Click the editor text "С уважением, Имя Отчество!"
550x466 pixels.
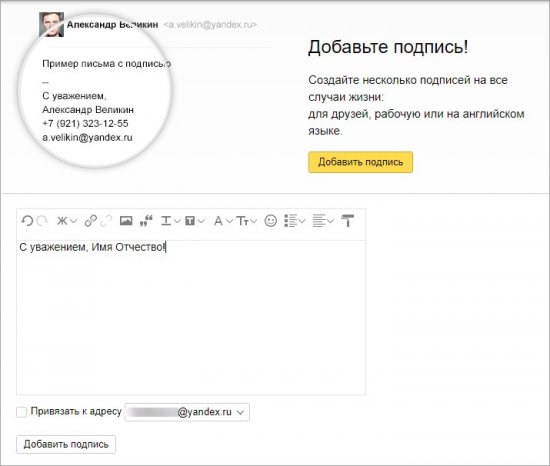92,247
